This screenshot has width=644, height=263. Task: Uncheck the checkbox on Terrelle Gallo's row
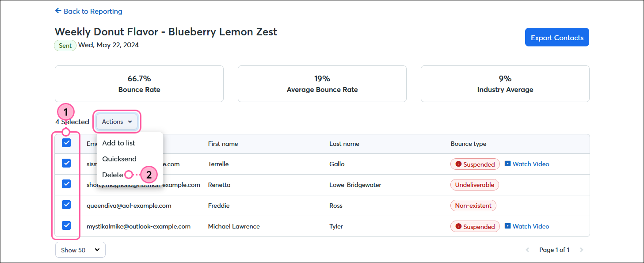click(66, 163)
